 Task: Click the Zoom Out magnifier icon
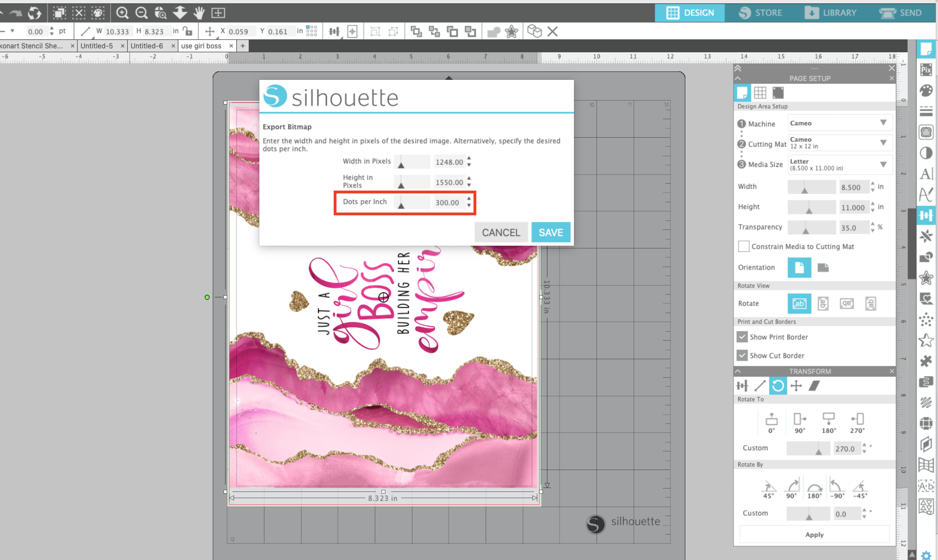[x=142, y=13]
